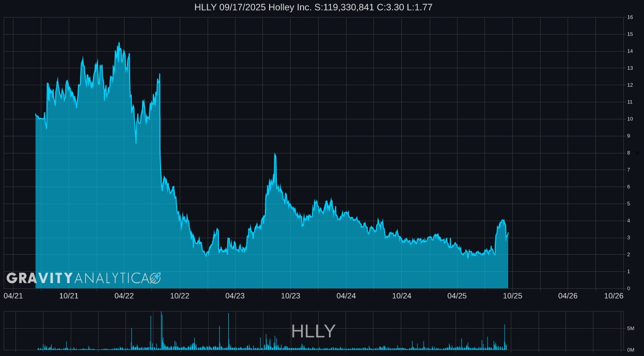The width and height of the screenshot is (644, 356).
Task: Click the price axis value 16
Action: click(x=630, y=17)
